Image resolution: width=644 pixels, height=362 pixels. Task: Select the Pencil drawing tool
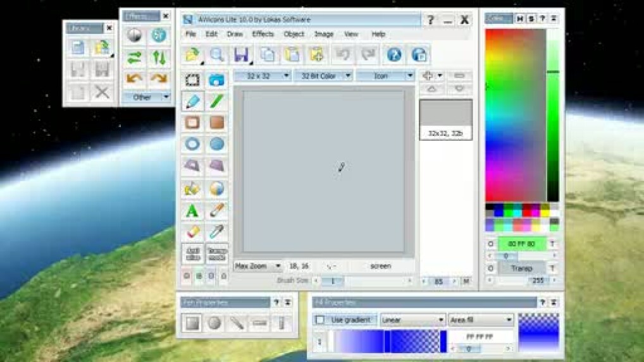[193, 102]
